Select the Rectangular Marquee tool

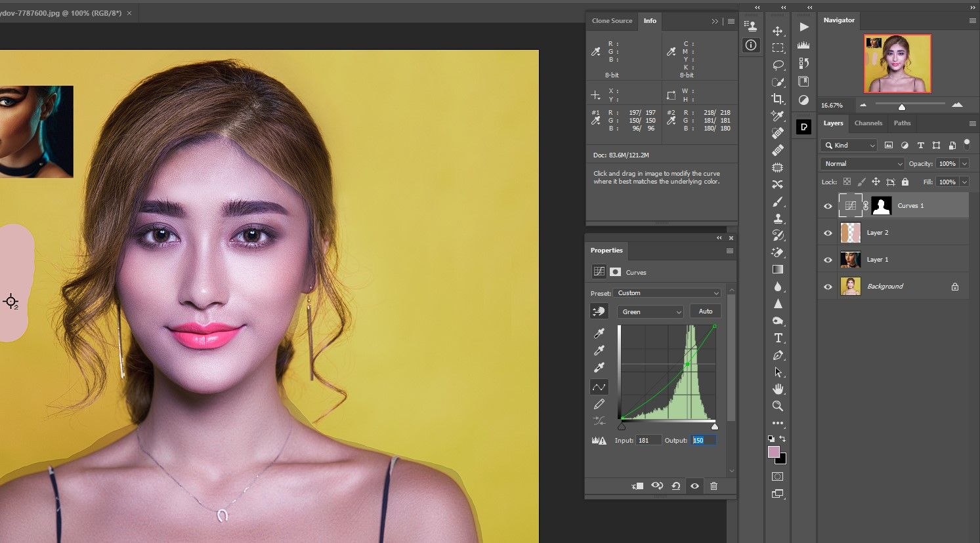pyautogui.click(x=778, y=48)
